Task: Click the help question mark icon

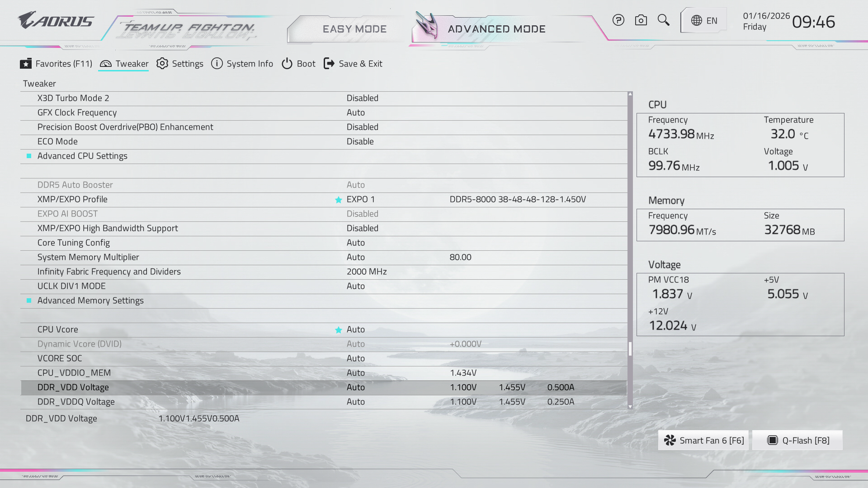Action: point(618,20)
